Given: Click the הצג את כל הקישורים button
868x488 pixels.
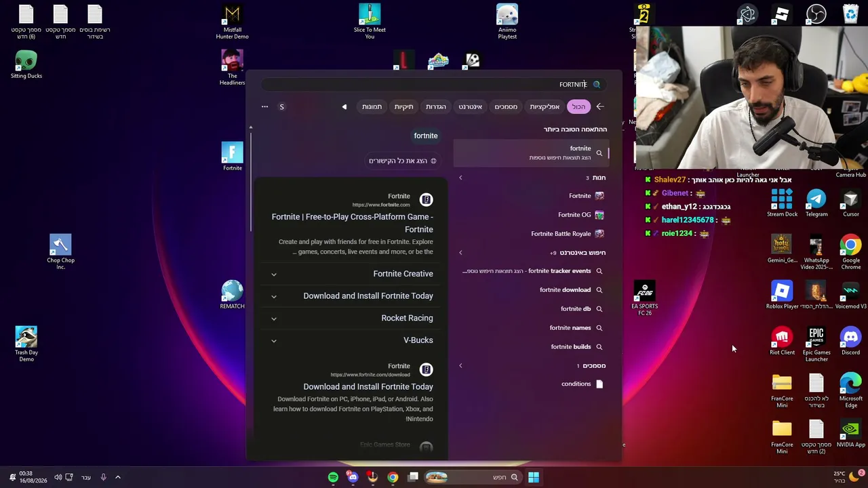Looking at the screenshot, I should pyautogui.click(x=403, y=161).
